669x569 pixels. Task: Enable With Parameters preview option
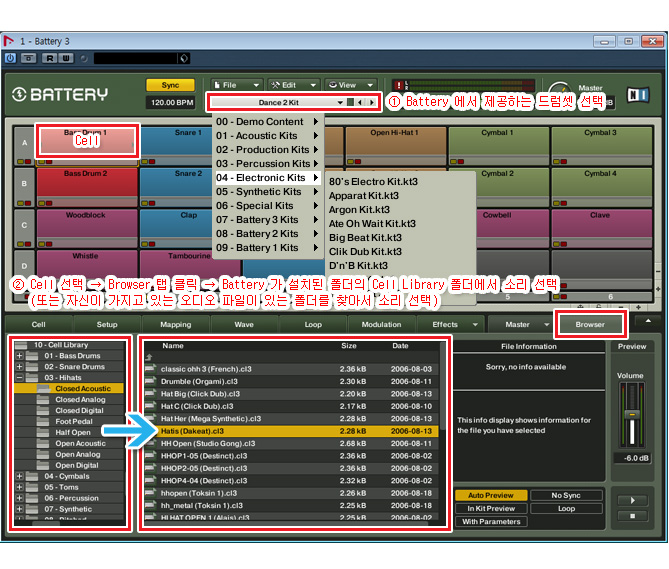491,522
